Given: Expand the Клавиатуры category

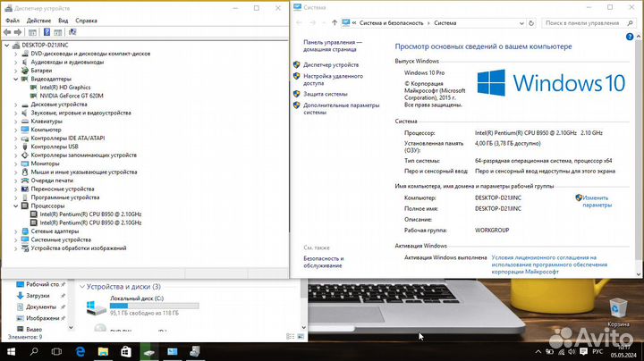Looking at the screenshot, I should [16, 122].
